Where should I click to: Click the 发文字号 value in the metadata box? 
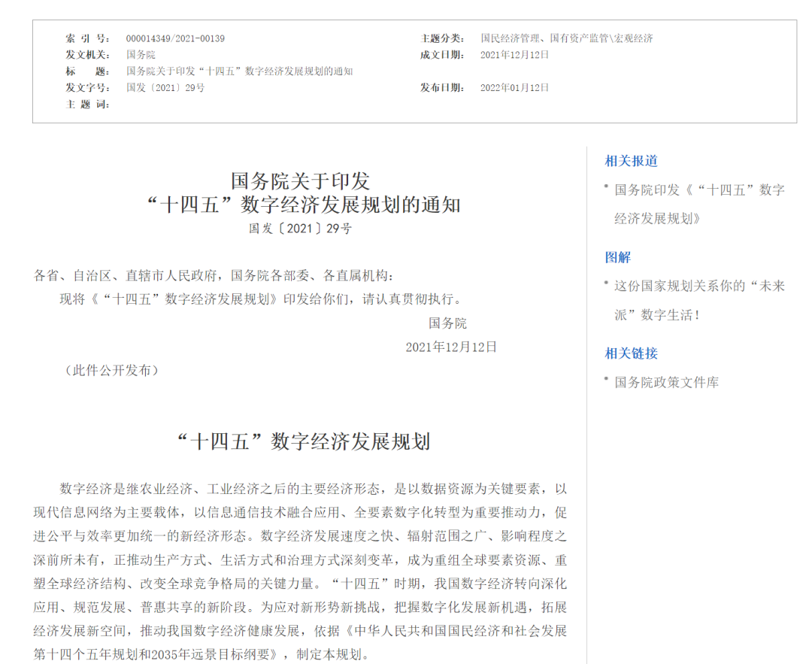165,88
